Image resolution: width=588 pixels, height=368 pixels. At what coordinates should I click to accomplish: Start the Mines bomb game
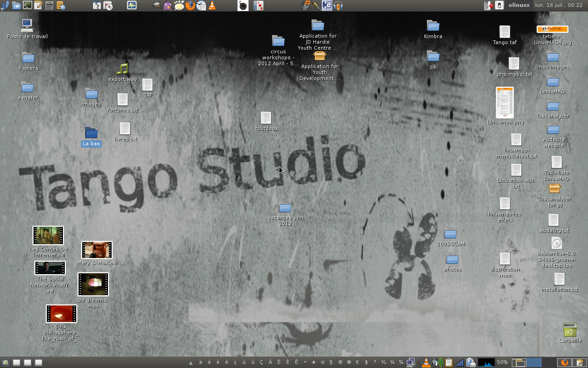[x=243, y=6]
